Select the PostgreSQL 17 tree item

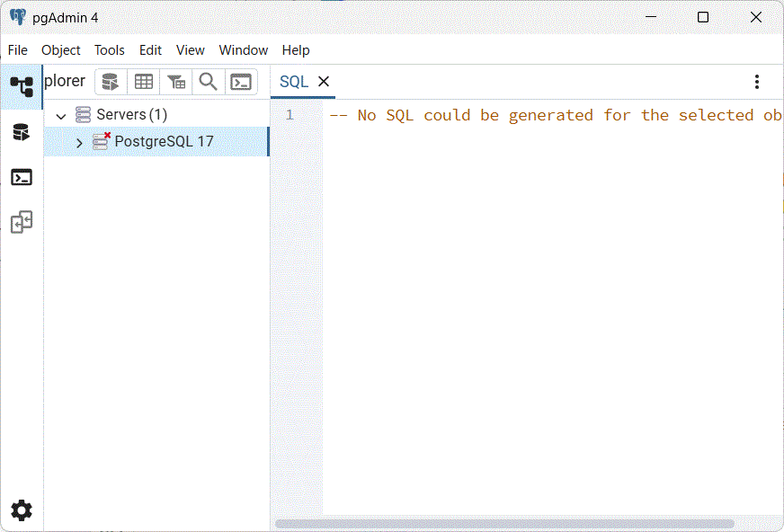point(164,142)
